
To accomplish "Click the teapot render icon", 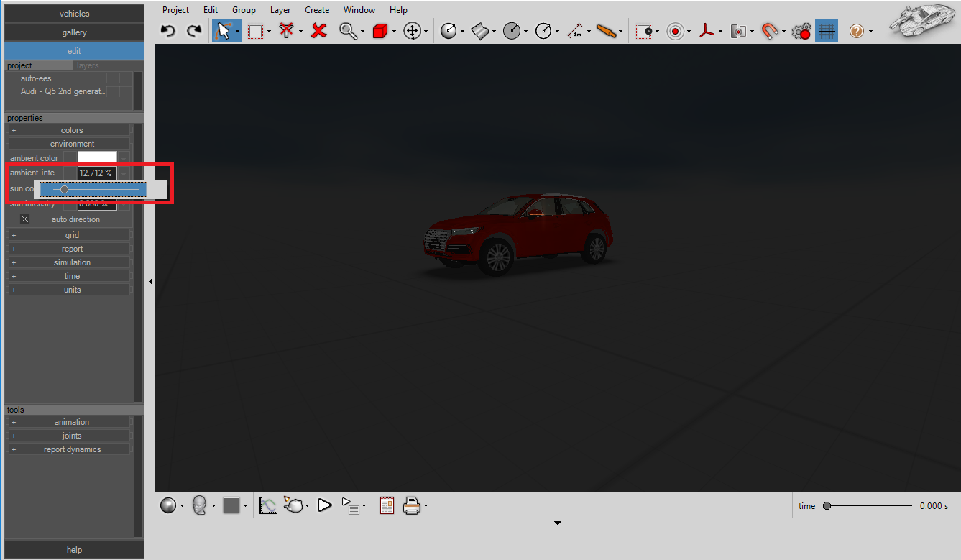I will (x=293, y=505).
